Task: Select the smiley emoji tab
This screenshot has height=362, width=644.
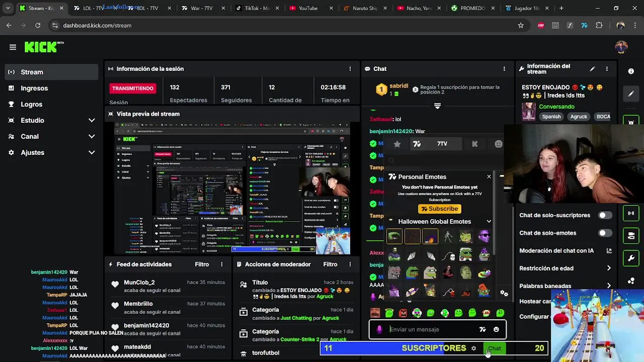Action: click(x=498, y=144)
